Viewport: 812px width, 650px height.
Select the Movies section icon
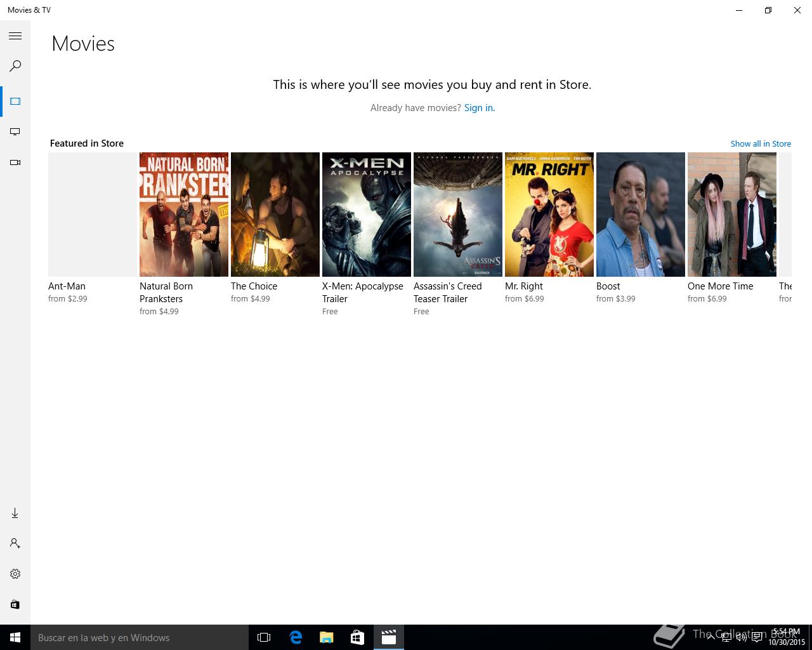point(15,102)
